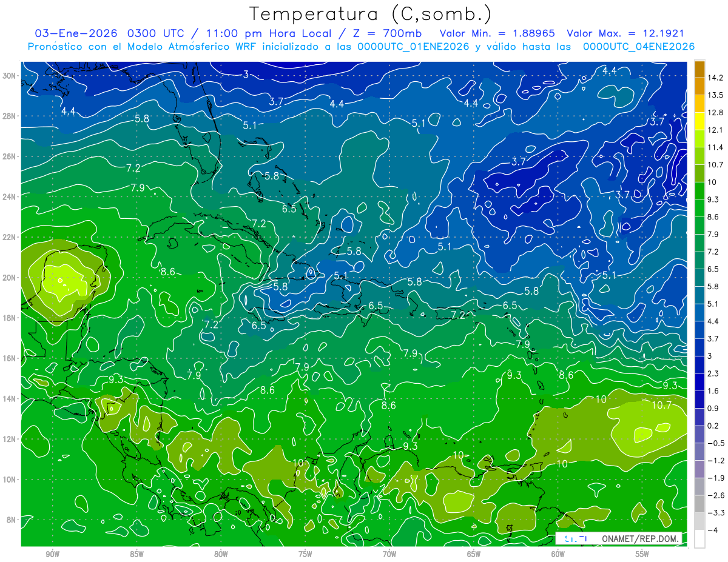Click the gray swatch between -3.3 and -2.6
The image size is (728, 562).
coord(699,504)
